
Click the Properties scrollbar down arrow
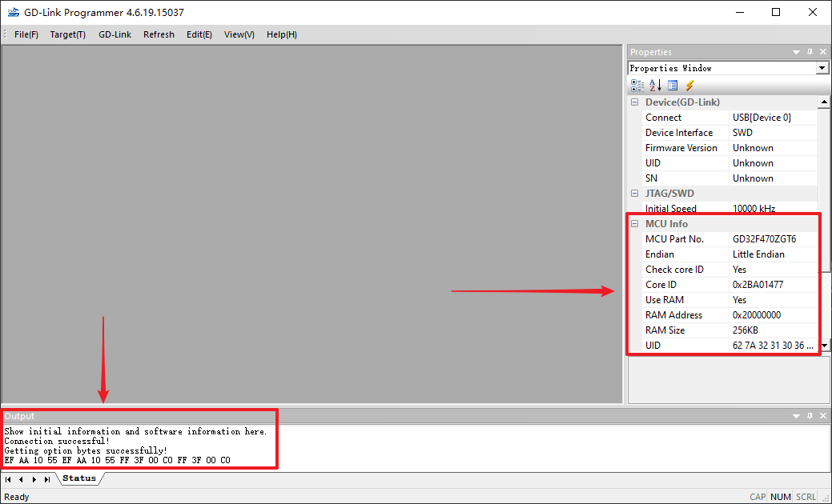pos(824,346)
